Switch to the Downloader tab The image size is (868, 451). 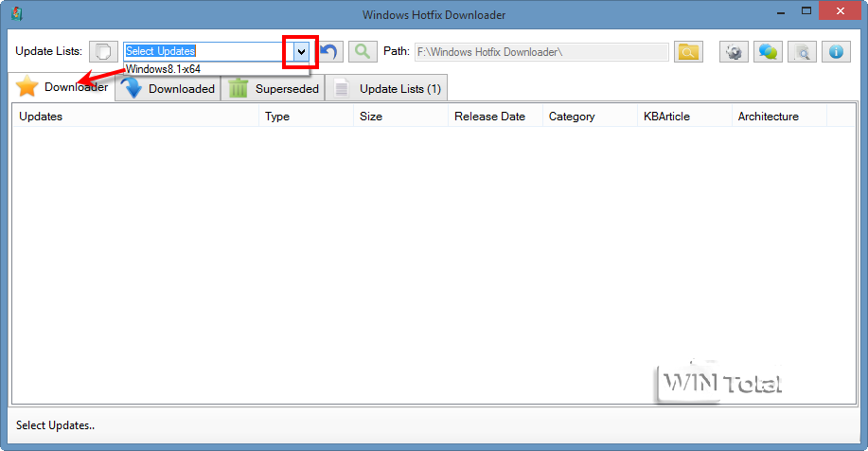(x=62, y=87)
